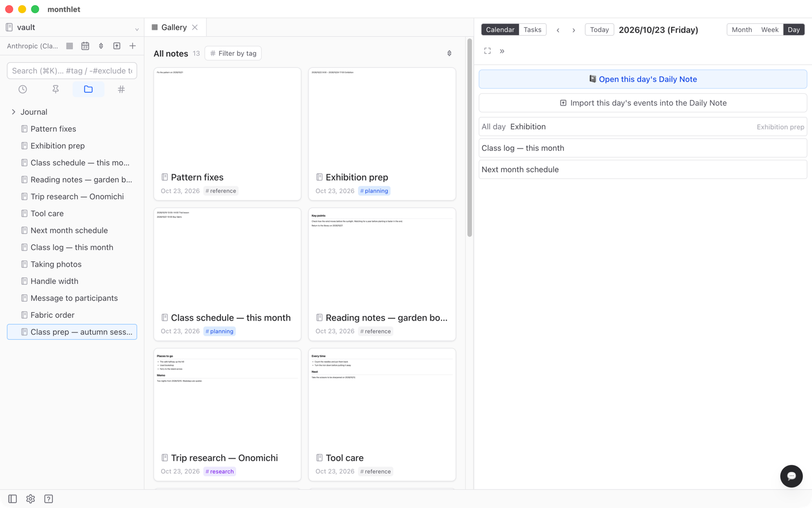This screenshot has width=812, height=508.
Task: Show tags view via the hash icon
Action: [121, 89]
